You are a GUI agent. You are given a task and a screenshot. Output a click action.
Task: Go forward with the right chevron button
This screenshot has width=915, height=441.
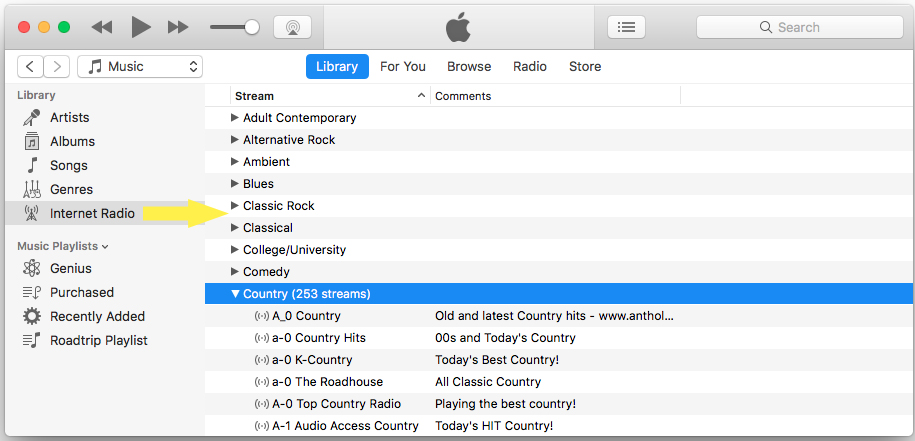tap(57, 66)
